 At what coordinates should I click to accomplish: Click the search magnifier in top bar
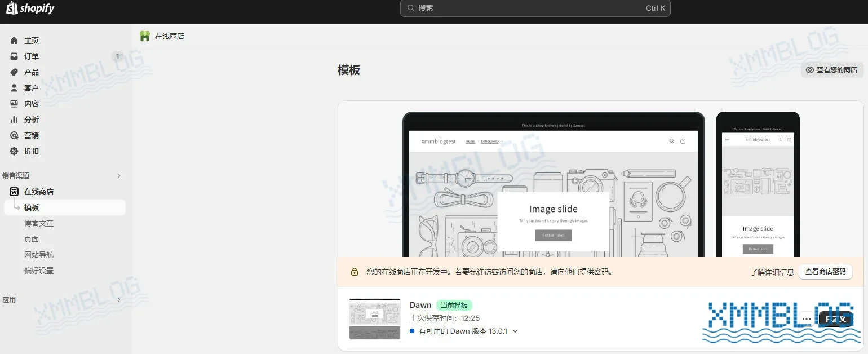[411, 8]
